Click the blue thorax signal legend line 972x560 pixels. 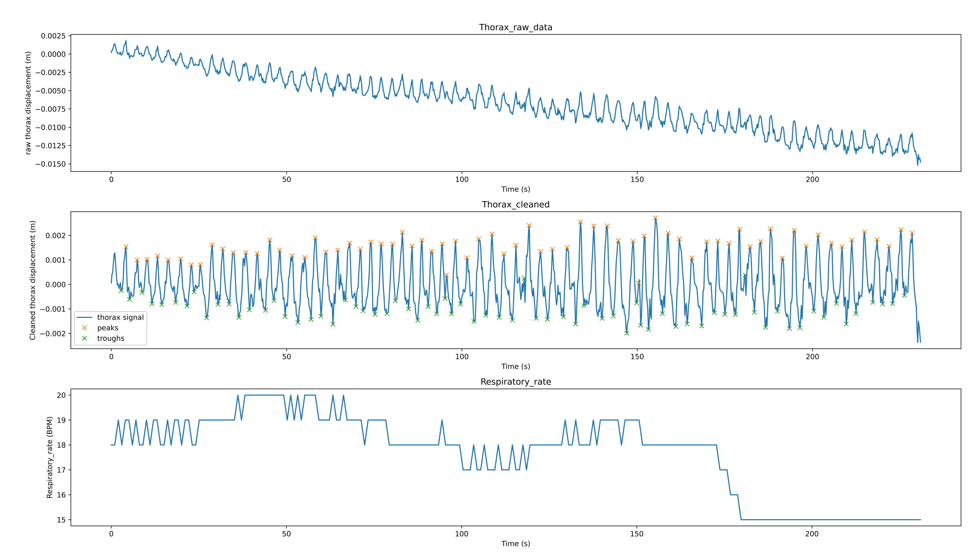tap(85, 317)
